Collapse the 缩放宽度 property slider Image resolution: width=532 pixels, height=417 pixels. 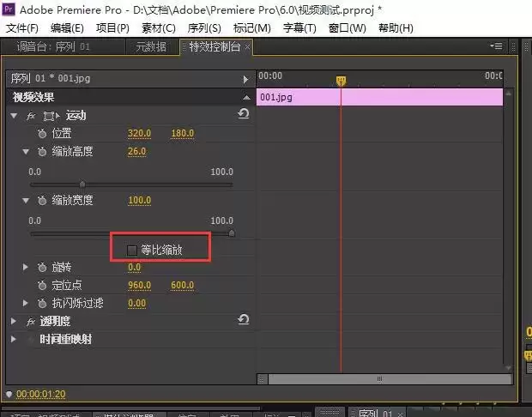click(x=26, y=201)
